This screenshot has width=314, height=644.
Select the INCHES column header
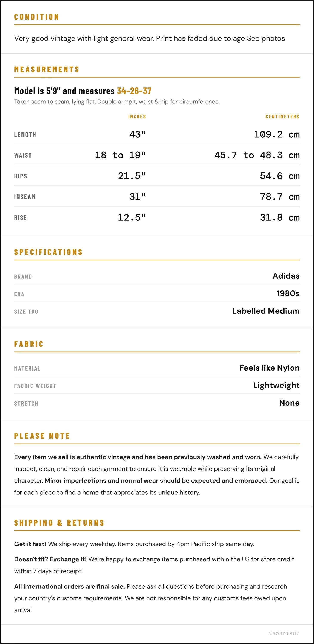(137, 117)
